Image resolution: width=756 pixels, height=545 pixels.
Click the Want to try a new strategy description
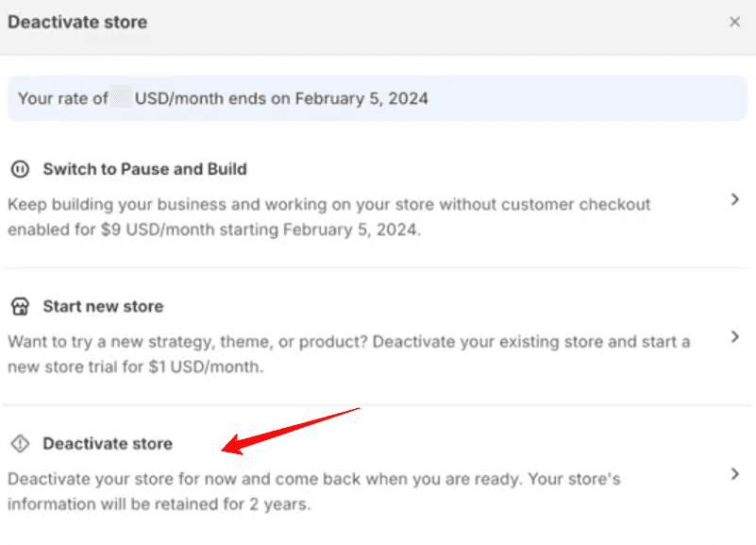point(349,354)
